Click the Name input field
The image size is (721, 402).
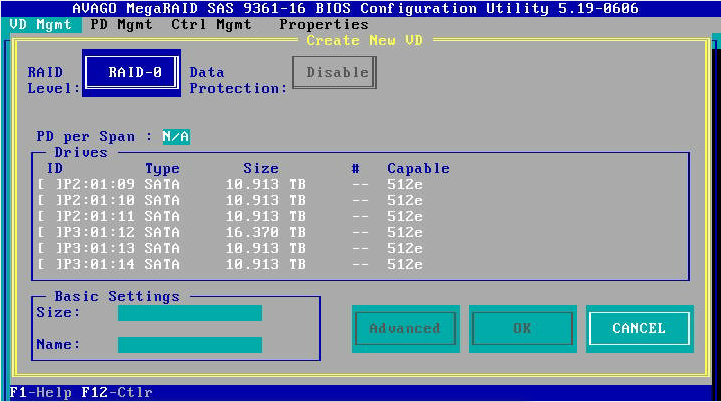point(190,345)
